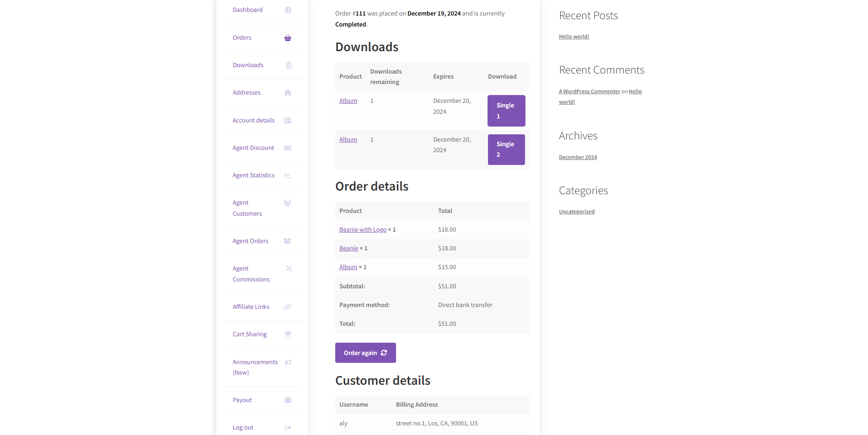Open the Downloads menu item
The width and height of the screenshot is (868, 435).
click(248, 65)
